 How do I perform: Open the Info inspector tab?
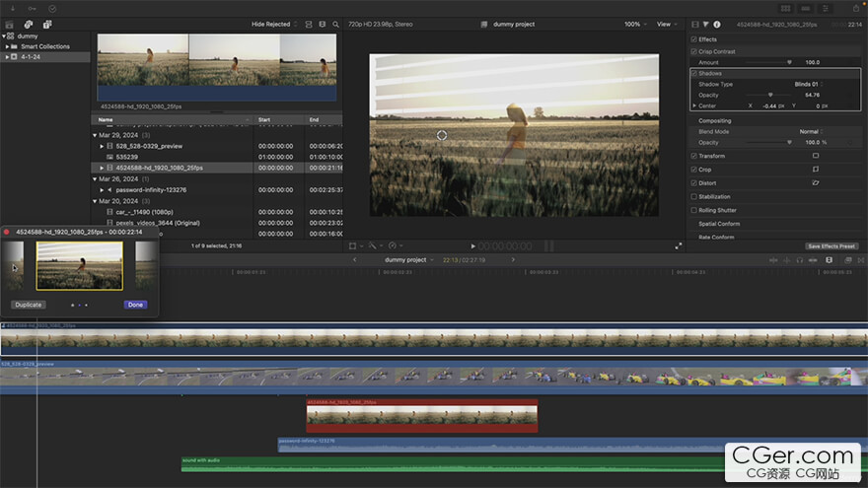click(717, 25)
